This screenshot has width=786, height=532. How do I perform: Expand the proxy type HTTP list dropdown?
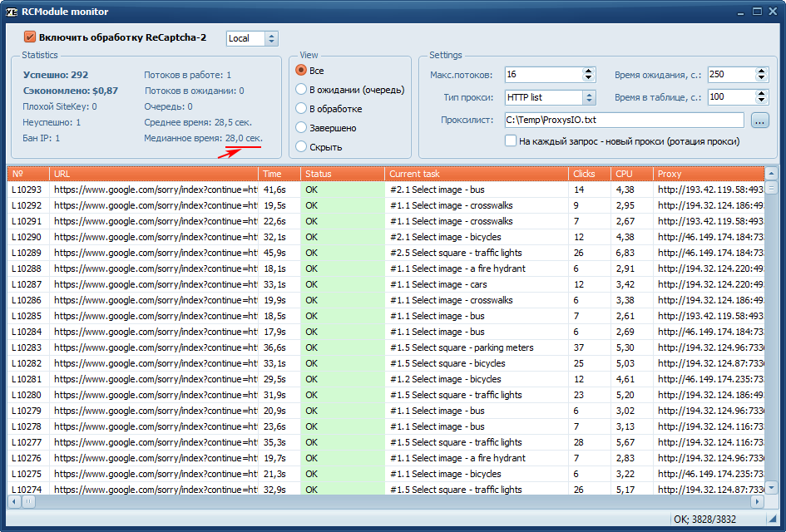(x=589, y=97)
